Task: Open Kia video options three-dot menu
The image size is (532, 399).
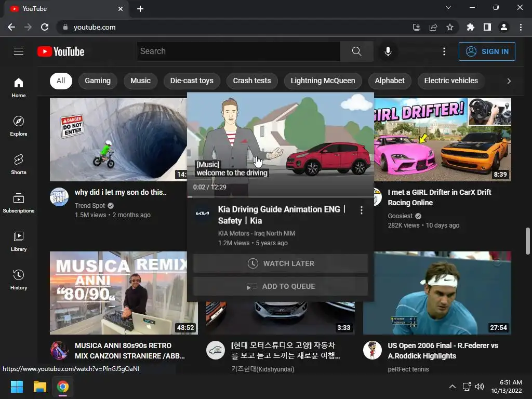Action: pos(362,210)
